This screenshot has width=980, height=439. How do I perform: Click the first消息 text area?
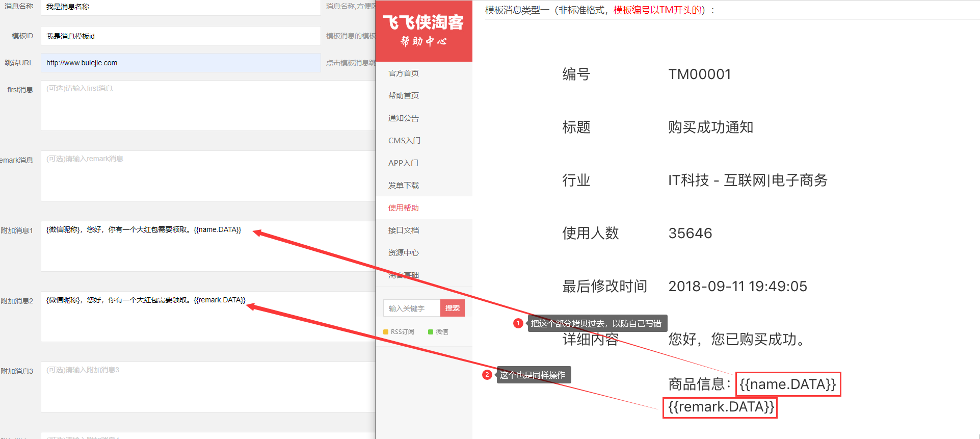[208, 106]
